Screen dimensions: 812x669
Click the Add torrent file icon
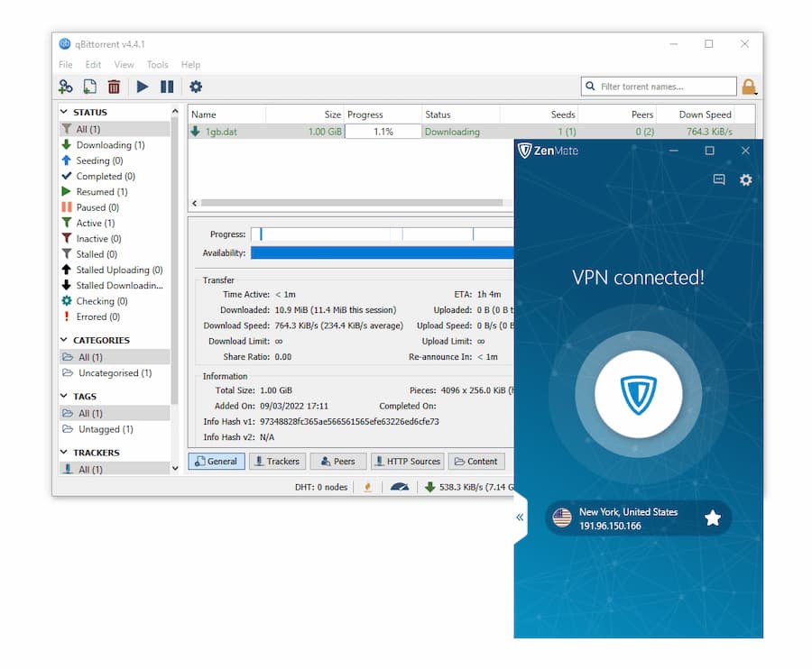pos(90,87)
